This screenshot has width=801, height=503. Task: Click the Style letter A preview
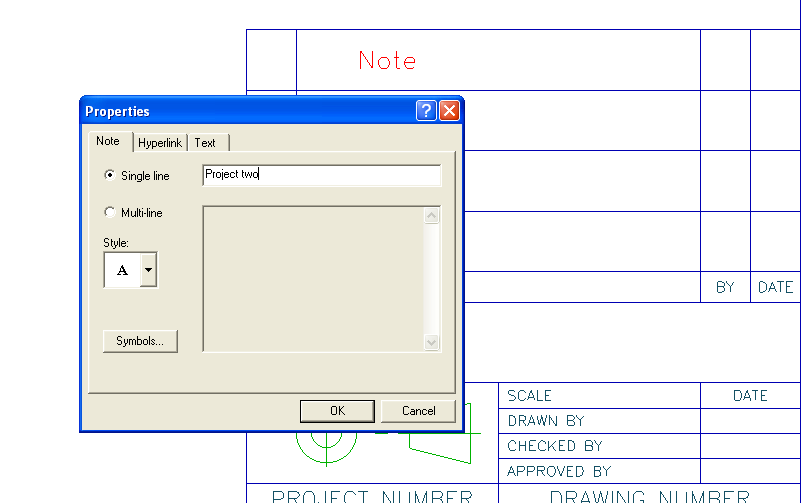point(123,270)
